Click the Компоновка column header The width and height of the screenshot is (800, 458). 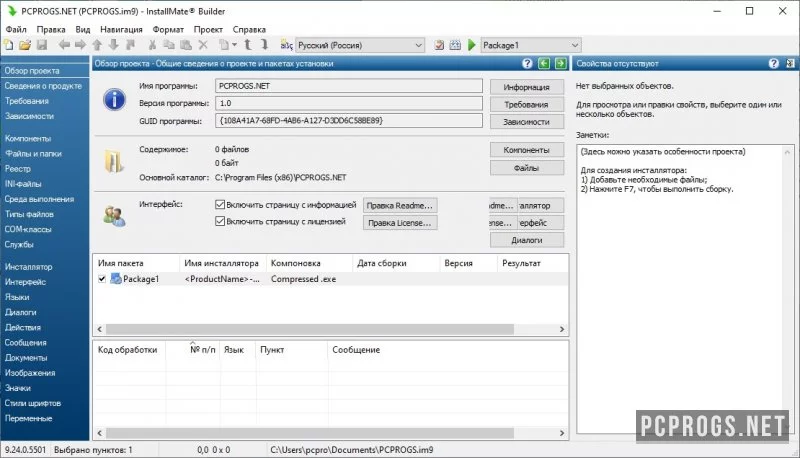[x=309, y=263]
